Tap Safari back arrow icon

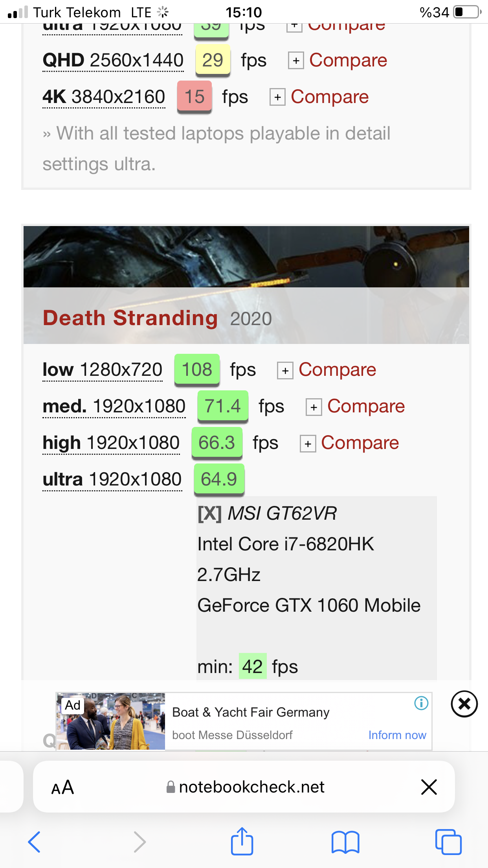(x=34, y=842)
